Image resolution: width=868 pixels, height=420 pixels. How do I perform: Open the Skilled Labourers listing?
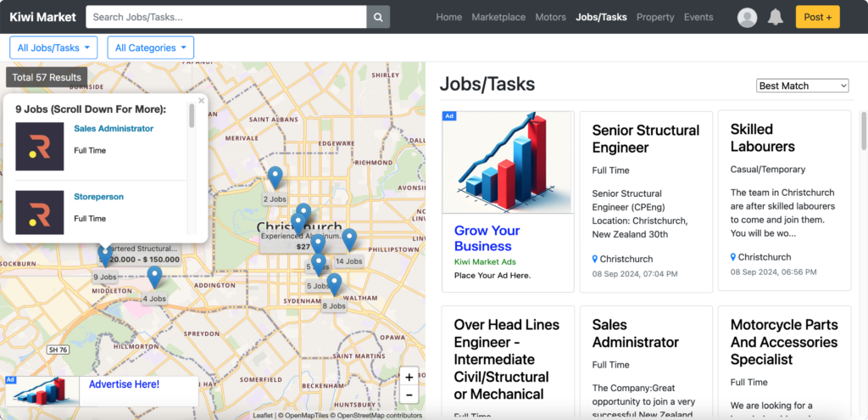[x=762, y=138]
